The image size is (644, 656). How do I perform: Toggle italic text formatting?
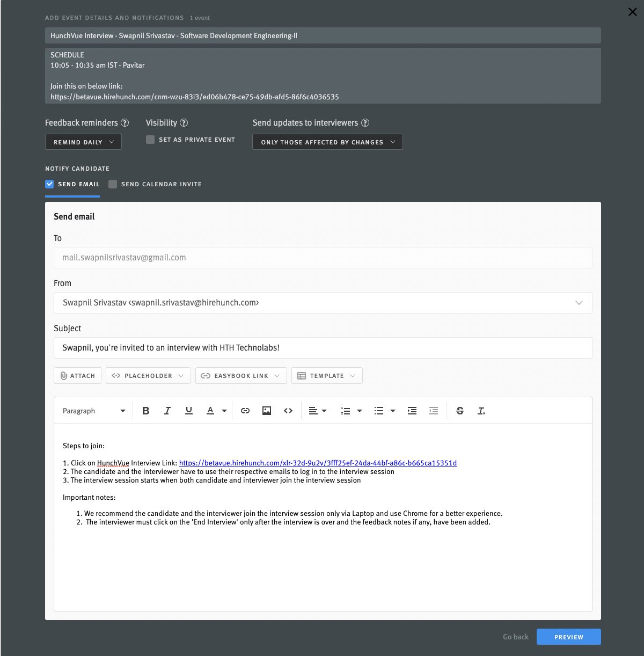[x=167, y=411]
